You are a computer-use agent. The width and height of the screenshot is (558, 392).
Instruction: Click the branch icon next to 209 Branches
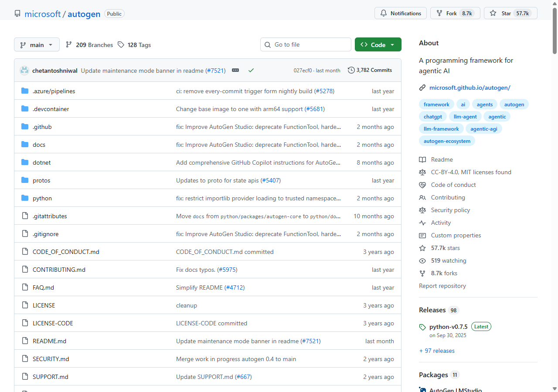pyautogui.click(x=69, y=44)
